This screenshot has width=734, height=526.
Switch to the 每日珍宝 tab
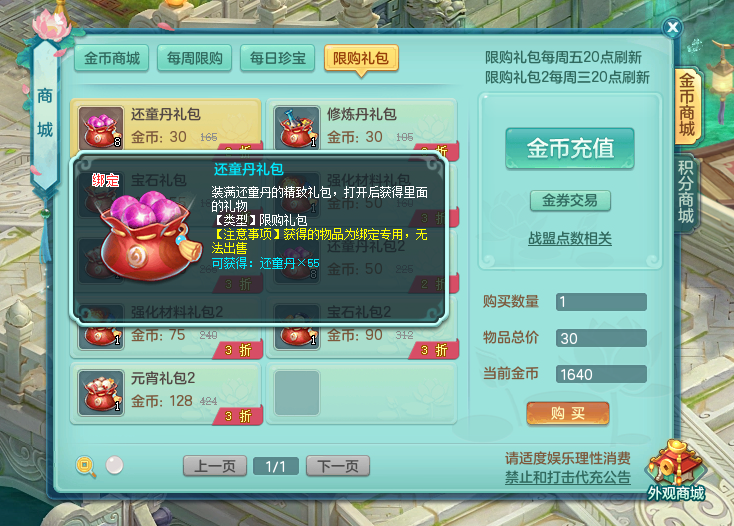pyautogui.click(x=278, y=58)
